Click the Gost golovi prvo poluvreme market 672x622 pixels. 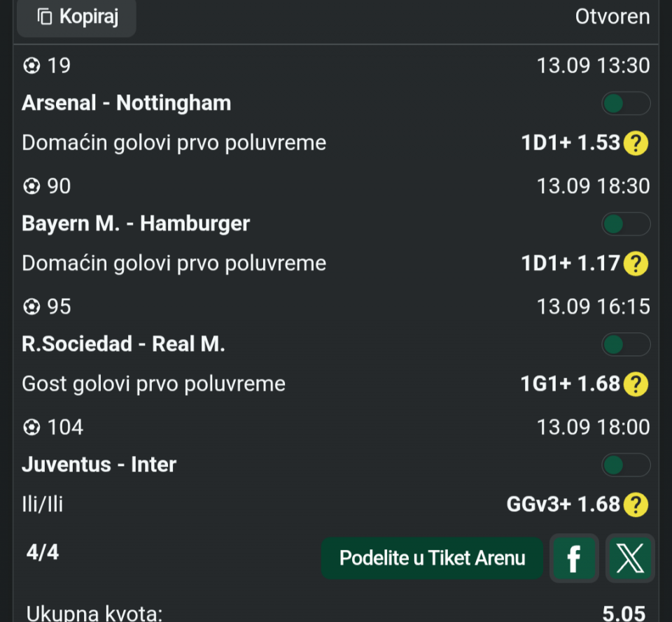(153, 384)
